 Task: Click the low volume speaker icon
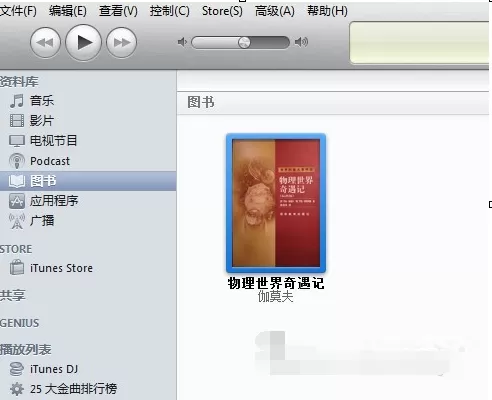(x=182, y=42)
